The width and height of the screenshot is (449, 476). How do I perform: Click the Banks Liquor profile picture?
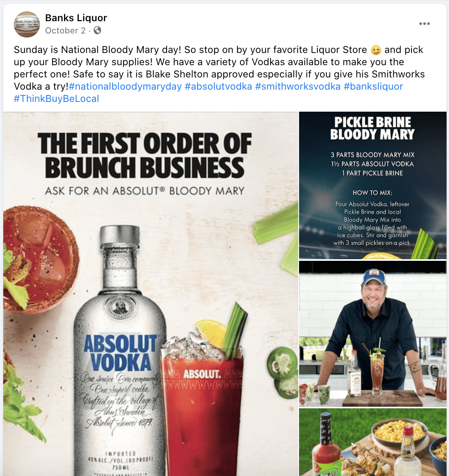coord(27,24)
